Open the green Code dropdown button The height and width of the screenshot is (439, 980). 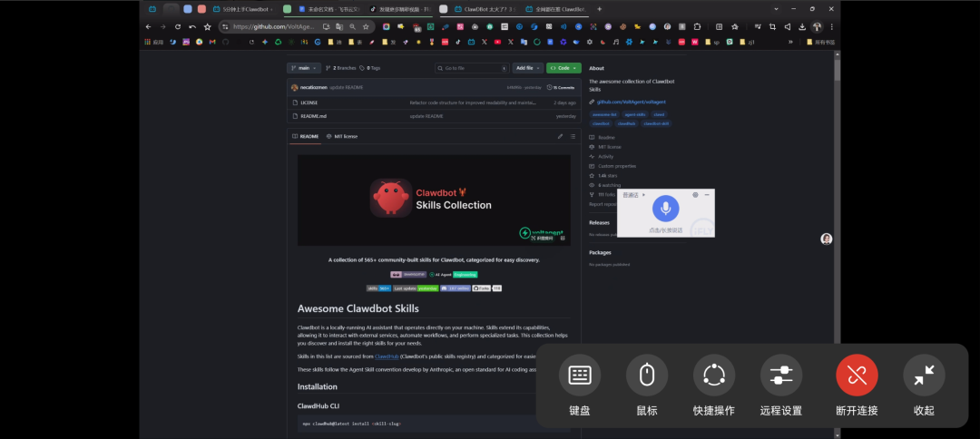click(563, 68)
